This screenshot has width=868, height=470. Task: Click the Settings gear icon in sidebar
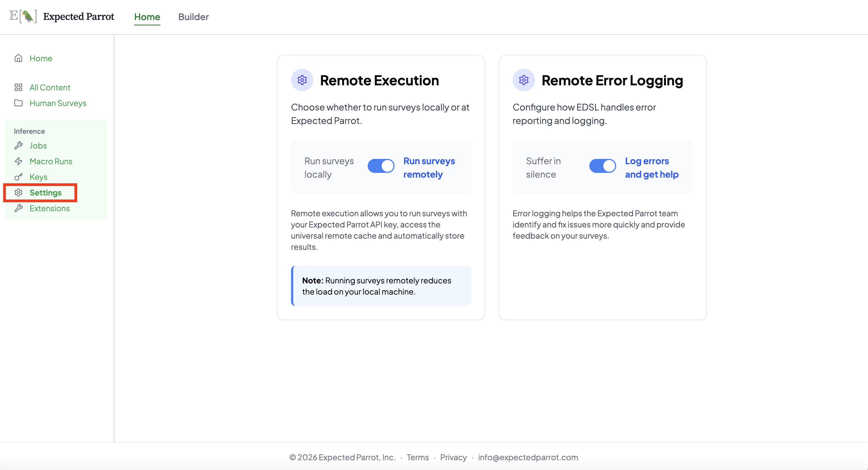click(x=18, y=192)
